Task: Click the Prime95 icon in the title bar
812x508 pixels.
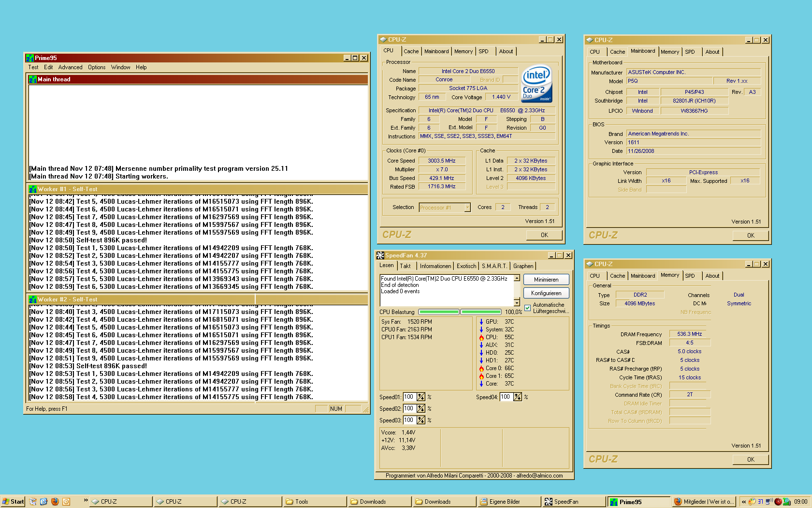Action: point(30,58)
